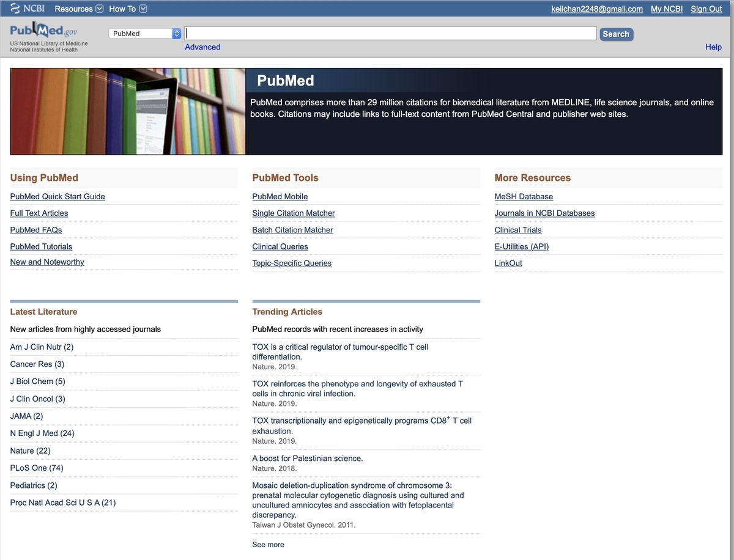Open Batch Citation Matcher
This screenshot has height=560, width=734.
293,230
